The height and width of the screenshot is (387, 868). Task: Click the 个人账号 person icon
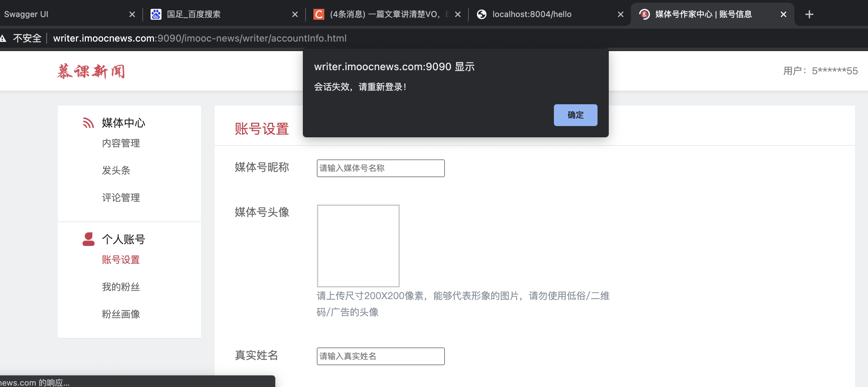88,239
